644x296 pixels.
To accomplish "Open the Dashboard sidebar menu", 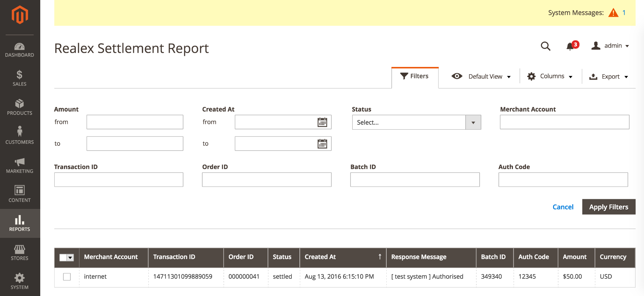I will [20, 50].
